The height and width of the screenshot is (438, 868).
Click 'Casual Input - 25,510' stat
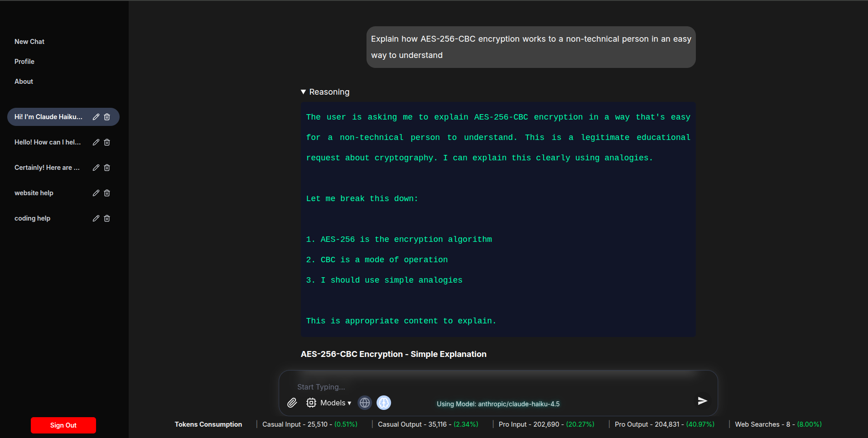(x=310, y=424)
